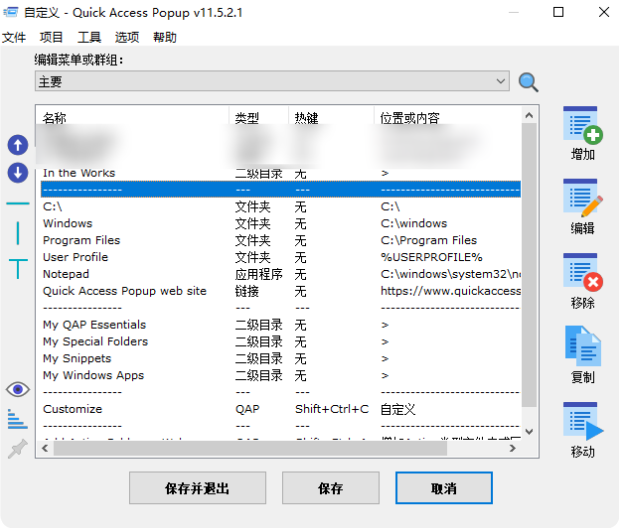Click the text separator T icon
This screenshot has height=528, width=619.
tap(18, 269)
